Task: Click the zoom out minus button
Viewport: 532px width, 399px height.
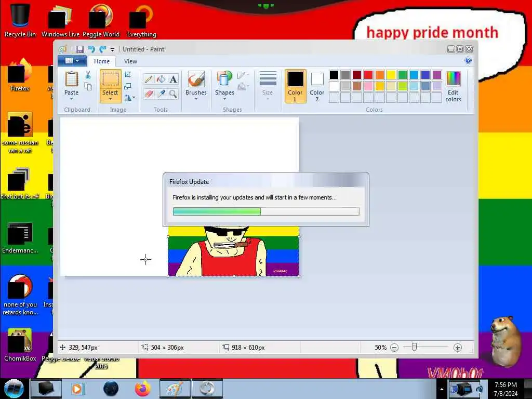Action: point(394,348)
